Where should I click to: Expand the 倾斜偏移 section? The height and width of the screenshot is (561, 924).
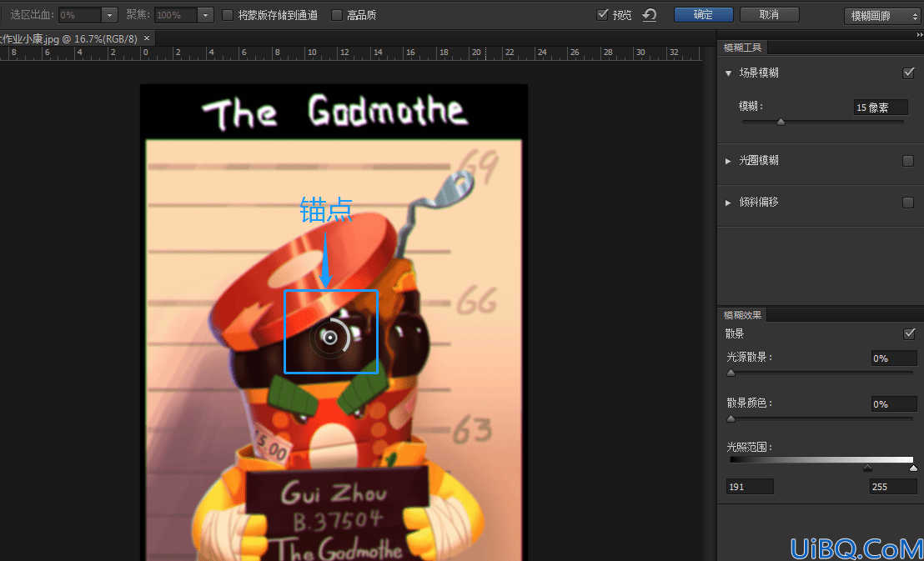coord(728,203)
